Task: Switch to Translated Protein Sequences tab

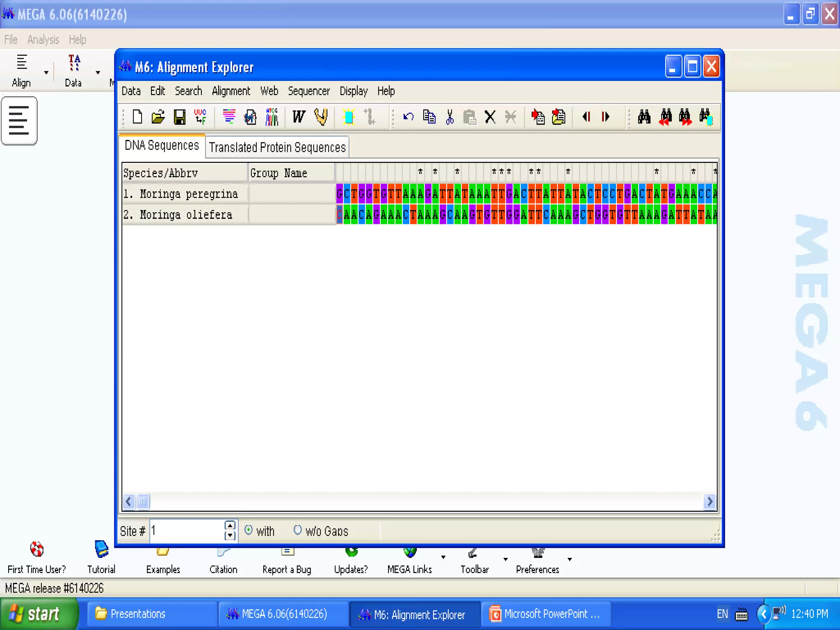Action: [x=277, y=147]
